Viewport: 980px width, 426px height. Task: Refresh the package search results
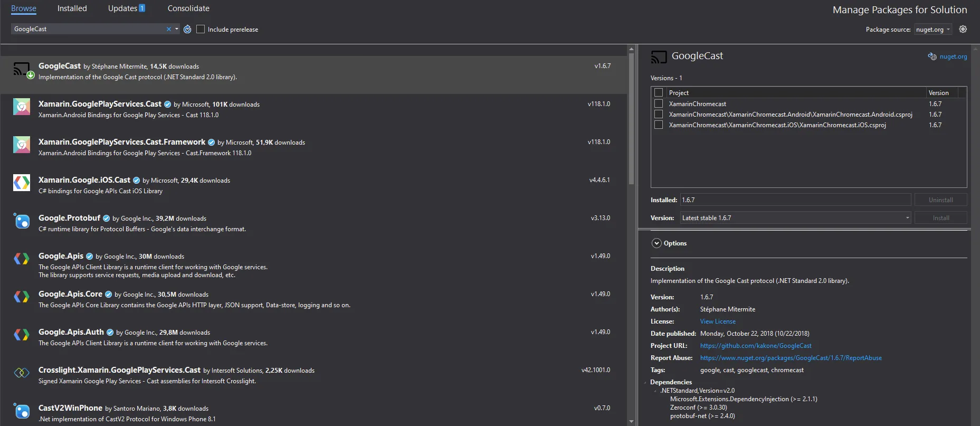point(187,29)
